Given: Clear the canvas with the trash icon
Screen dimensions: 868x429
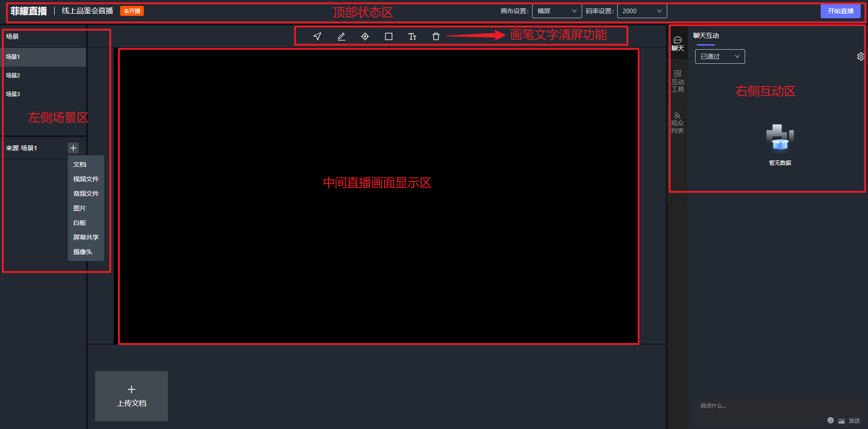Looking at the screenshot, I should [x=436, y=36].
